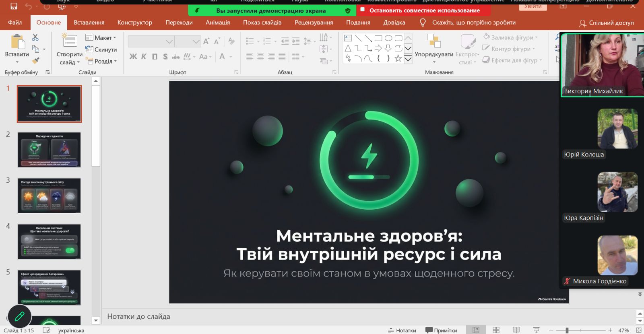Open the font size dropdown

click(x=196, y=41)
